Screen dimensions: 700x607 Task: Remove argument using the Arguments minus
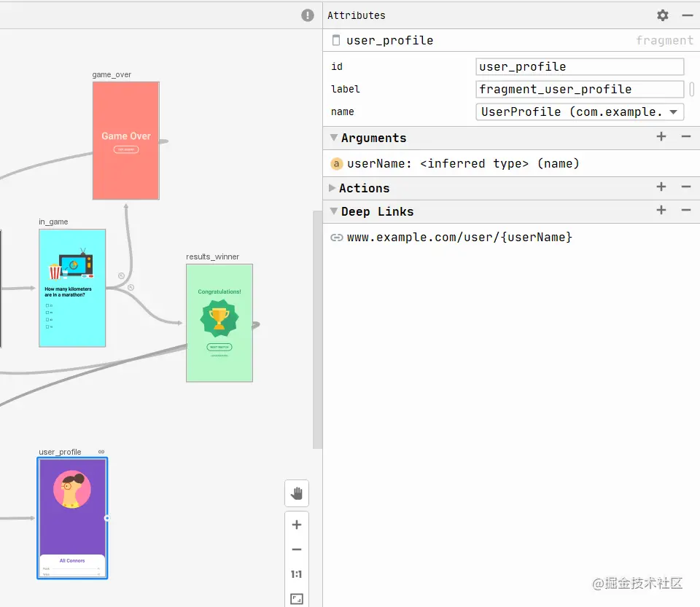[686, 136]
